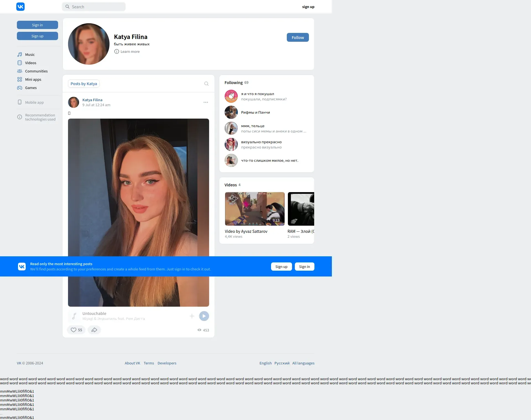Open All languages selector in footer
Image resolution: width=531 pixels, height=420 pixels.
coord(303,363)
